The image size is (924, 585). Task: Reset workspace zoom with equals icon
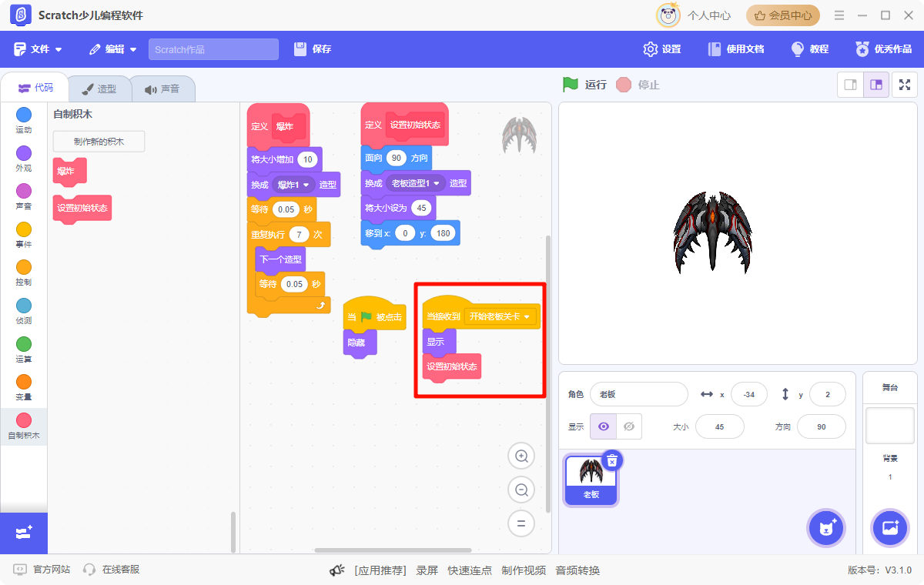coord(521,523)
